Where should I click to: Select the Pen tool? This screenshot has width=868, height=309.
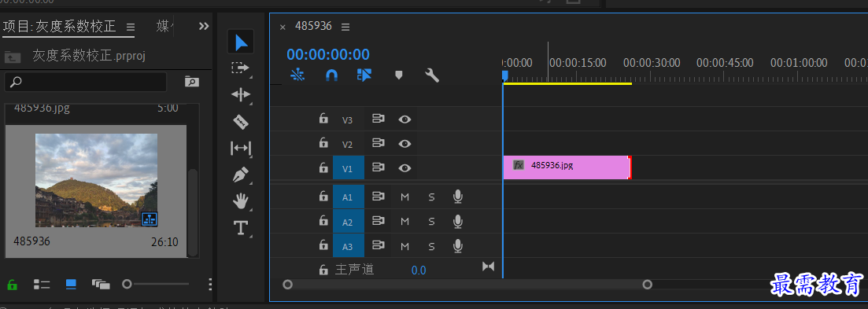241,175
